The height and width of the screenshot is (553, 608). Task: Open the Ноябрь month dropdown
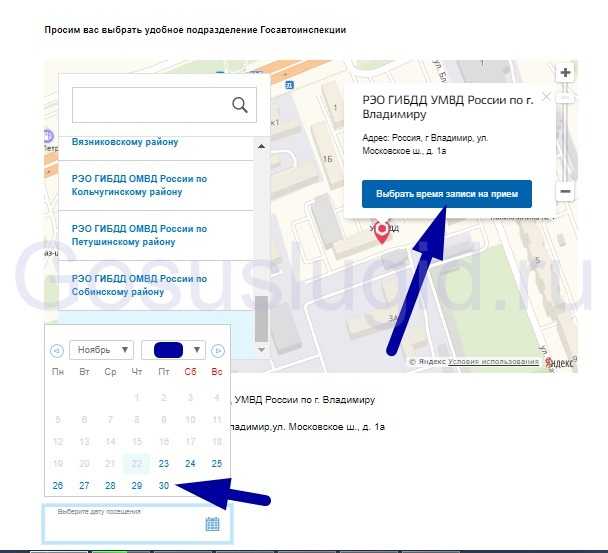click(101, 350)
